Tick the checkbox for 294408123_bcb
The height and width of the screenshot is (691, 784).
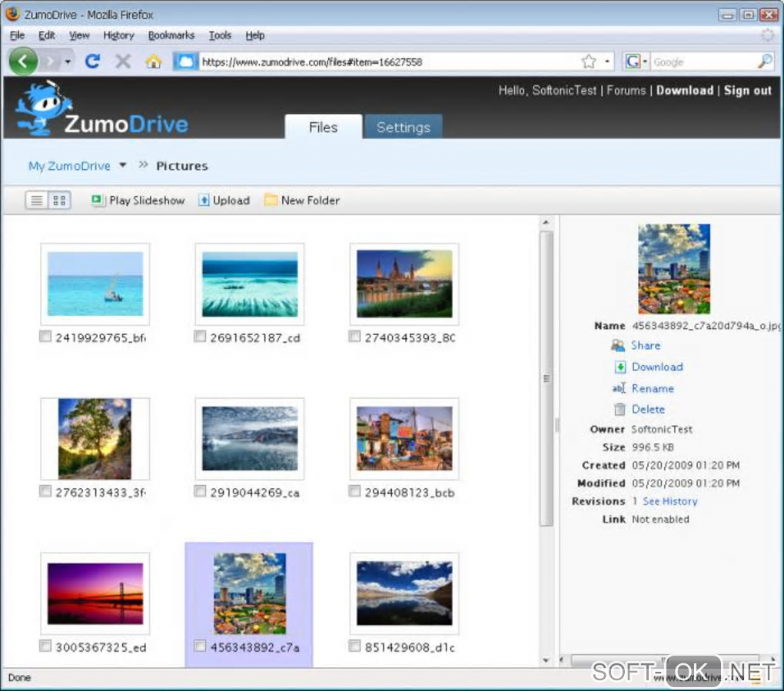tap(354, 491)
